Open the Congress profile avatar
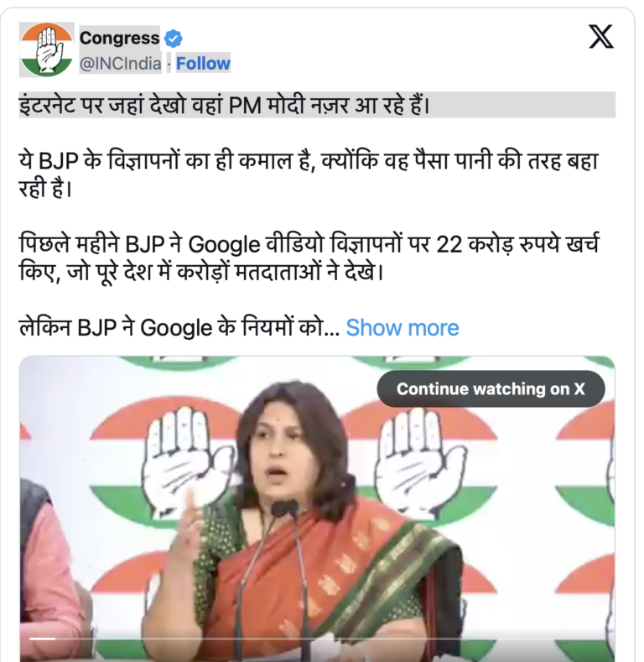Viewport: 644px width, 662px height. tap(46, 50)
